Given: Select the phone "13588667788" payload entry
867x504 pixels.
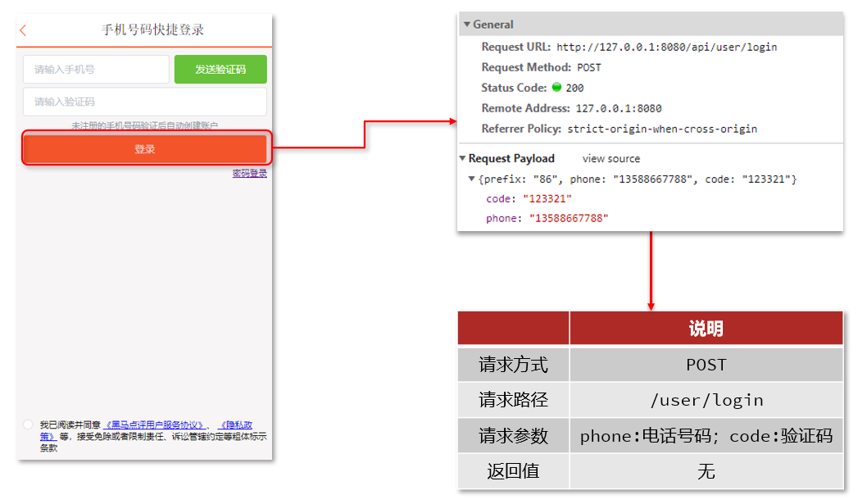Looking at the screenshot, I should tap(547, 219).
